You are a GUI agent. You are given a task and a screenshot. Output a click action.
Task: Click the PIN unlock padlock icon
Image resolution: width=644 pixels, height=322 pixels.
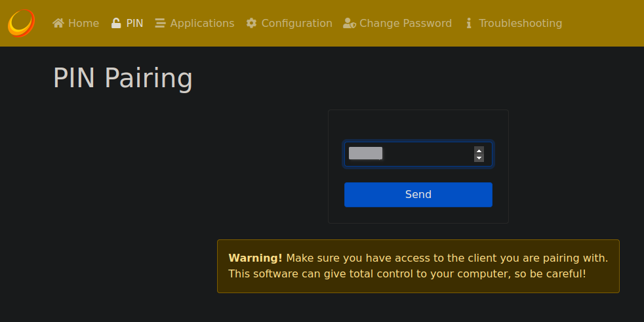click(116, 24)
